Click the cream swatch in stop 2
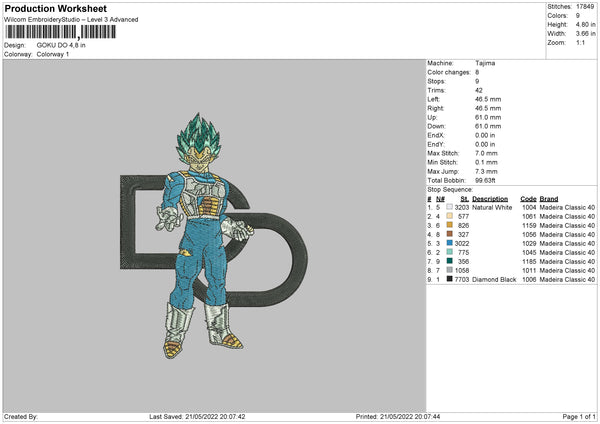Image resolution: width=600 pixels, height=424 pixels. 449,216
